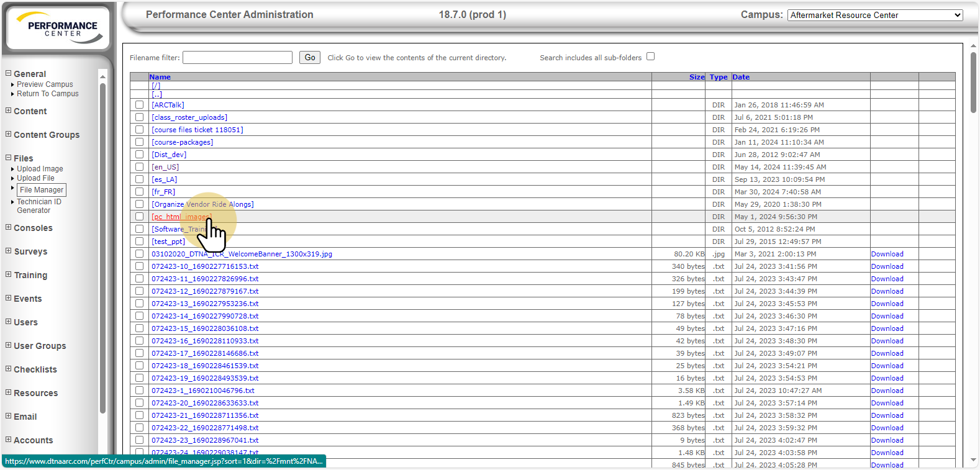Click sidebar scroll up arrow

[x=102, y=76]
